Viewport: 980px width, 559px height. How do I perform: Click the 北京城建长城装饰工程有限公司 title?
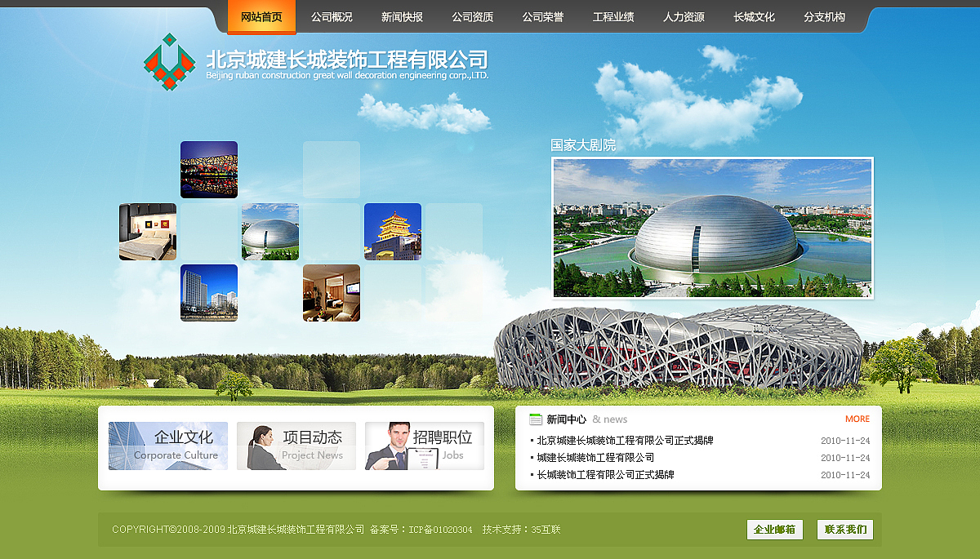pos(347,59)
